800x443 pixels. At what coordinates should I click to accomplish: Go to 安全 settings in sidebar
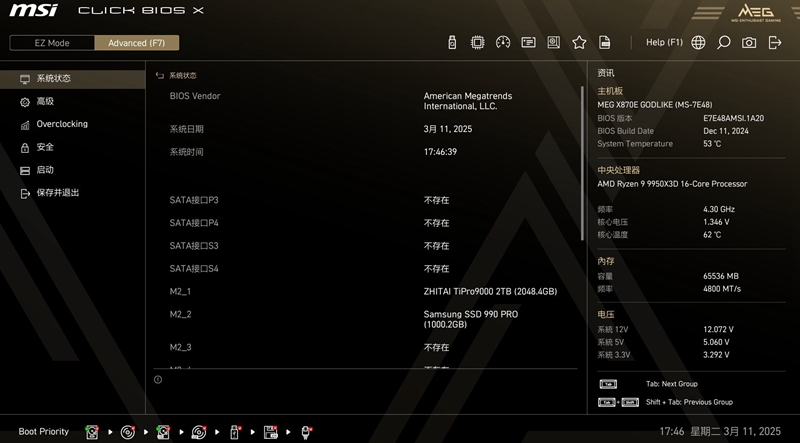tap(45, 147)
